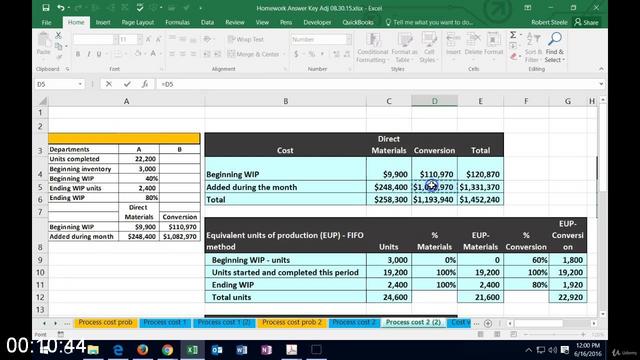
Task: Open Find & Select
Action: (x=555, y=48)
